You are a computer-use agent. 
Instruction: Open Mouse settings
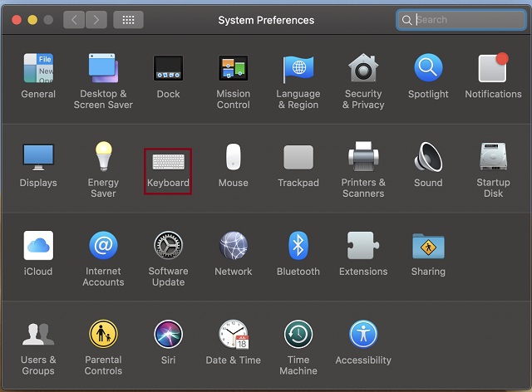(x=234, y=165)
